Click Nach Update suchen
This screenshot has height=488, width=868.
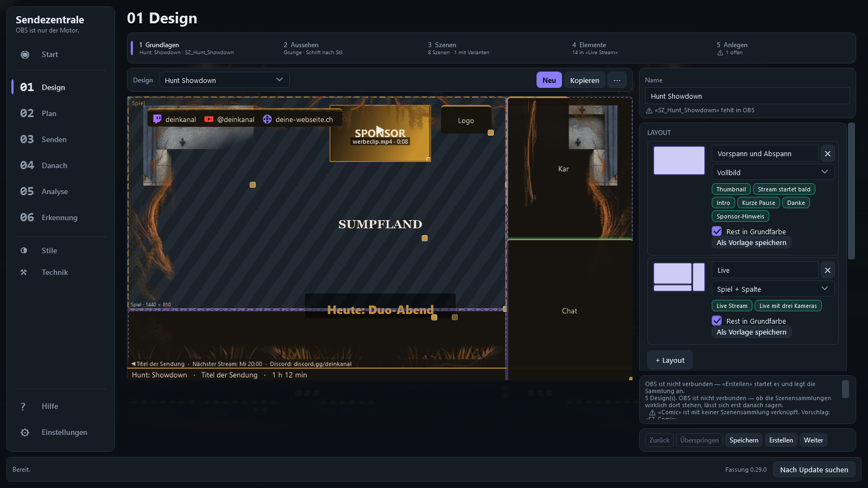(814, 470)
